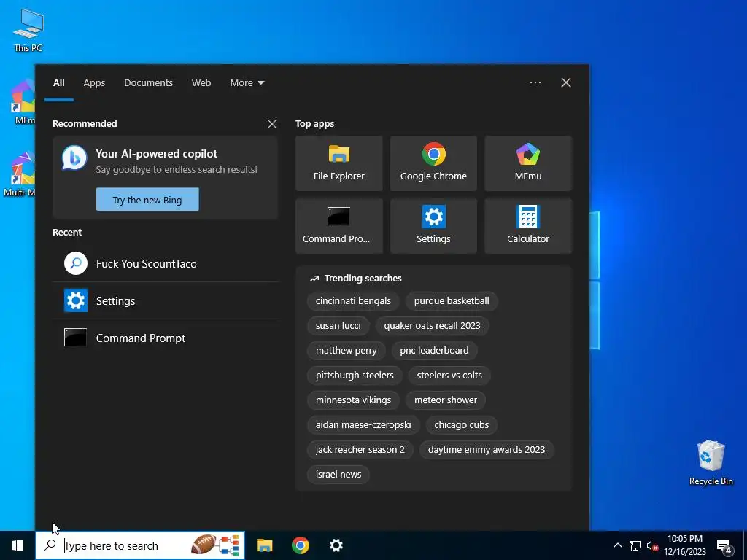Click Your AI-powered copilot heading
Image resolution: width=747 pixels, height=560 pixels.
point(156,154)
